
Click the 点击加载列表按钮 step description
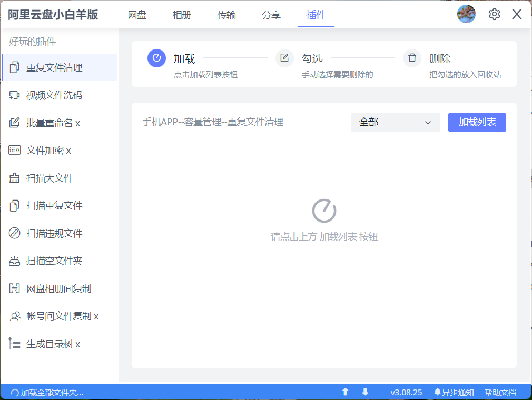205,75
